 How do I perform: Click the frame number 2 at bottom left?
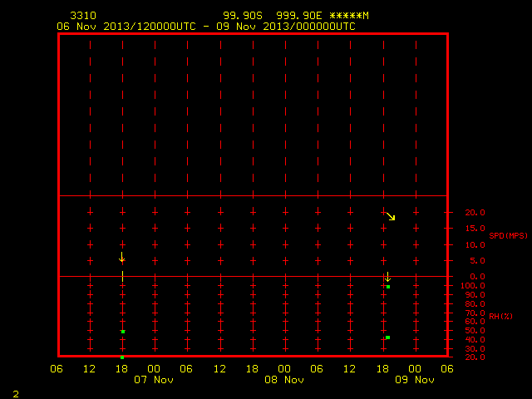tap(16, 394)
